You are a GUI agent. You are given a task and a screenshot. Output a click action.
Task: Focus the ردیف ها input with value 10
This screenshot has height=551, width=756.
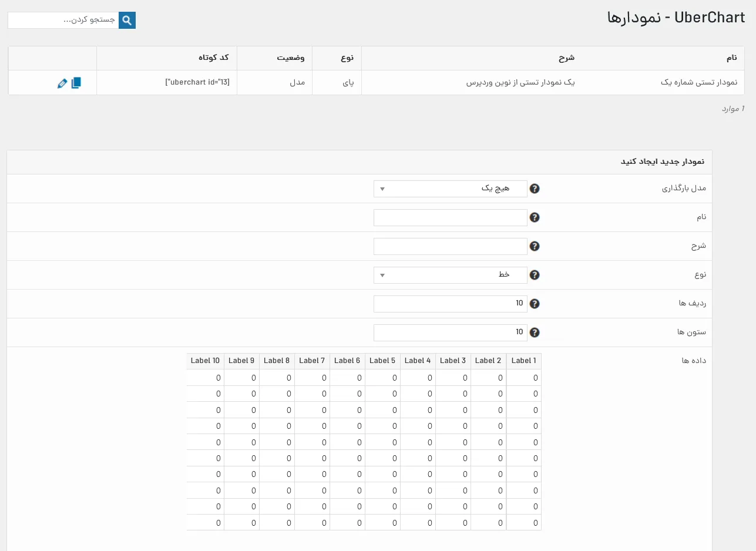[x=451, y=304]
